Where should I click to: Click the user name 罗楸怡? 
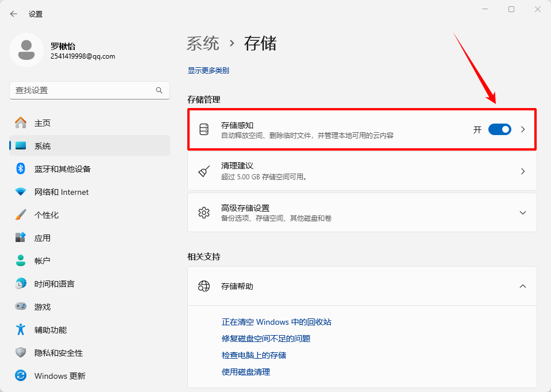point(63,46)
